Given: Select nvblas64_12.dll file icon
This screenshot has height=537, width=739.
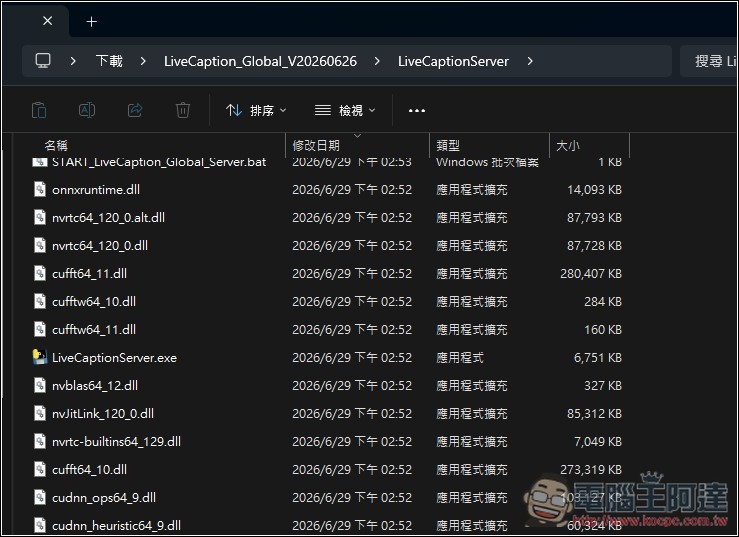Looking at the screenshot, I should [x=40, y=385].
